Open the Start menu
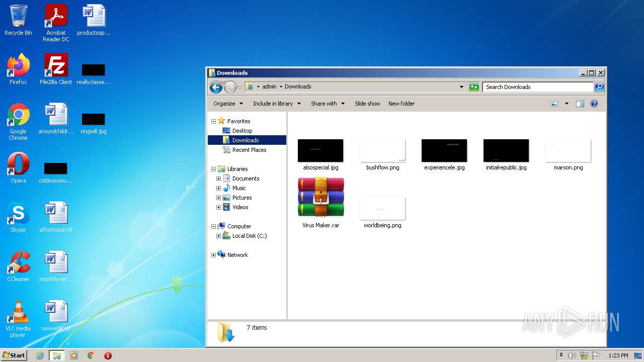 click(14, 355)
